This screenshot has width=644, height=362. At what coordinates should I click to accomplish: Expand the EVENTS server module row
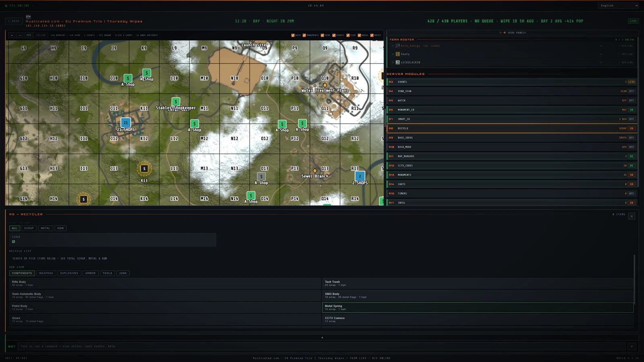point(512,82)
